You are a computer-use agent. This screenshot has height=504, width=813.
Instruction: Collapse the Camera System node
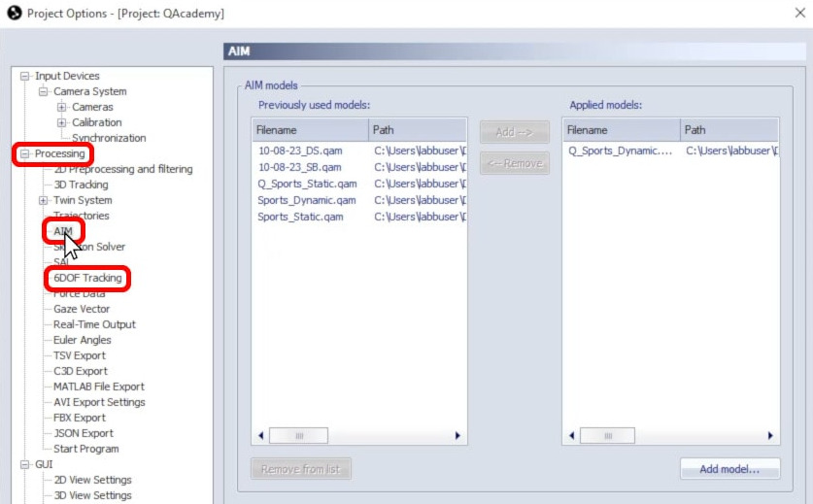(44, 91)
